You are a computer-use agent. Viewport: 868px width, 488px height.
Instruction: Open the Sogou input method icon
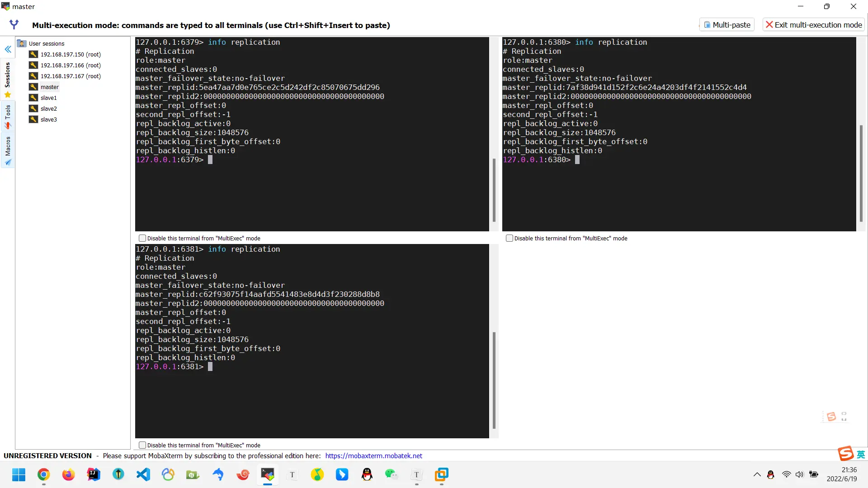coord(845,453)
